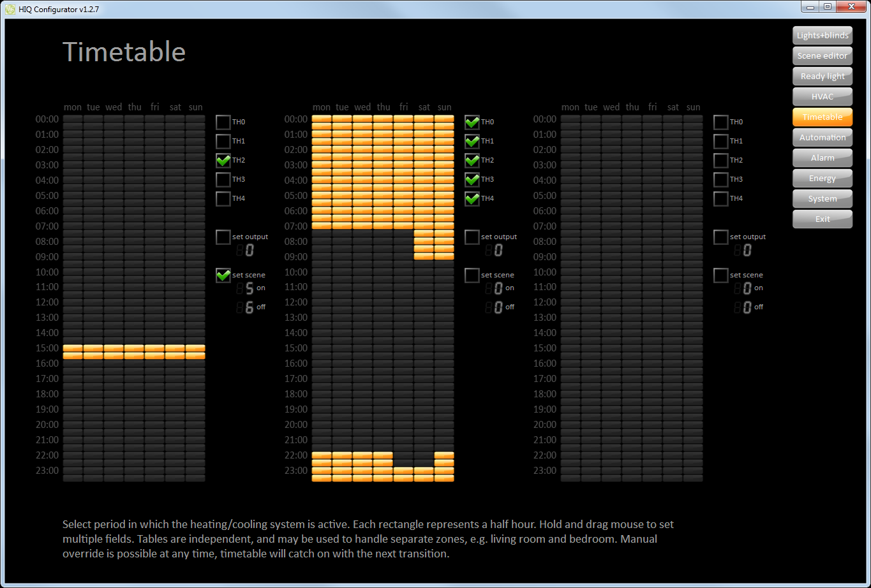
Task: Open the Automation page
Action: [x=822, y=138]
